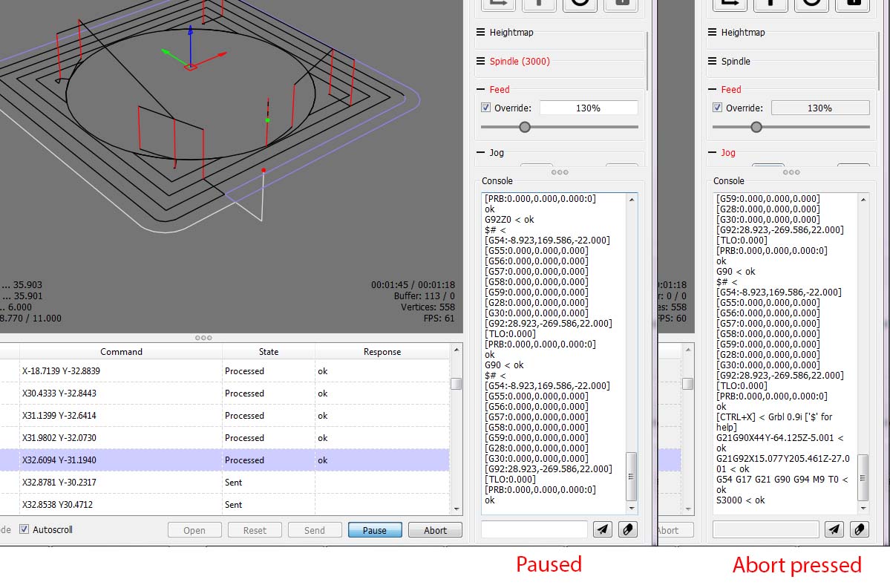Click the eraser clear icon in the Paused console
Viewport: 890px width, 588px height.
628,529
